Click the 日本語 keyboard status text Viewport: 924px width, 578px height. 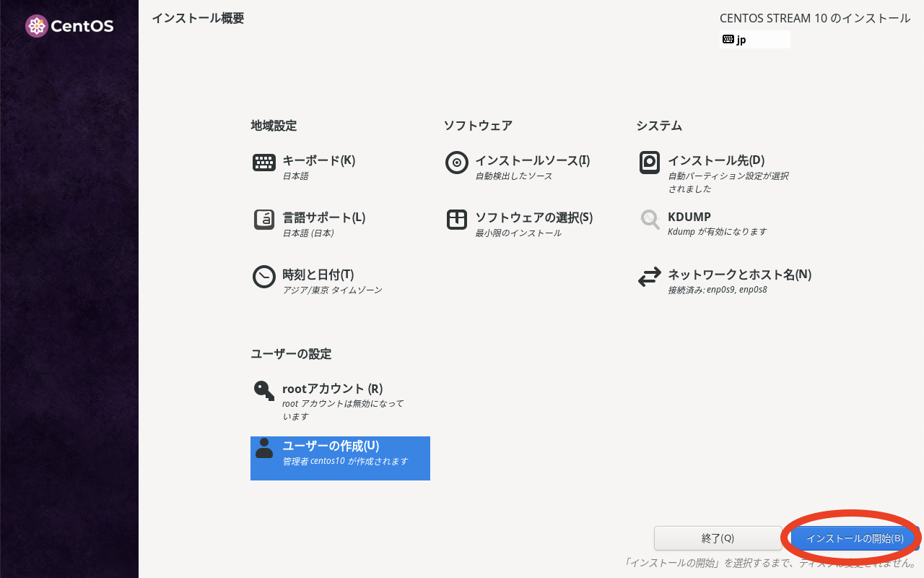(295, 176)
